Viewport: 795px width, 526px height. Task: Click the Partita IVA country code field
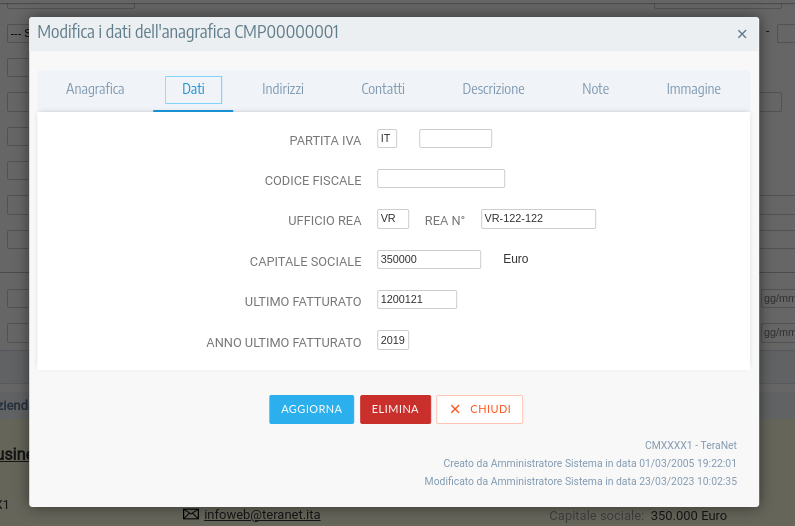click(x=387, y=139)
